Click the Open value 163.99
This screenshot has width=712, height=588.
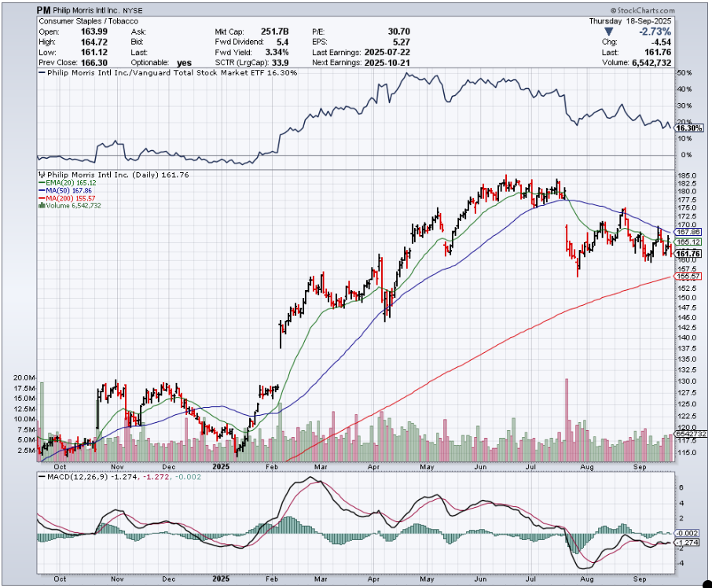(94, 31)
